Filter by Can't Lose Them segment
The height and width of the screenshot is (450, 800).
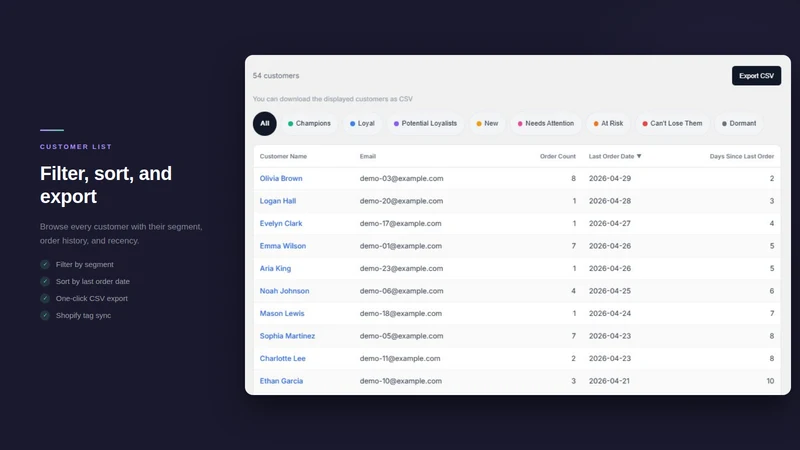pyautogui.click(x=672, y=123)
